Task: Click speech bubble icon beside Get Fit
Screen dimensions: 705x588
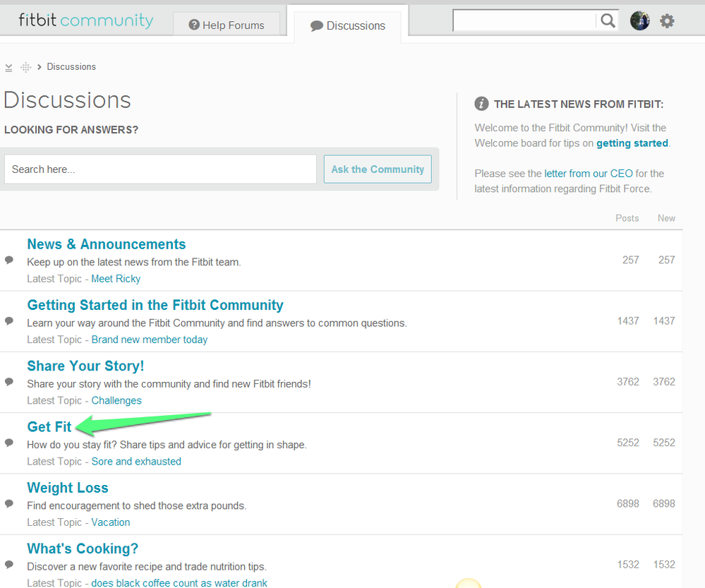Action: [9, 443]
